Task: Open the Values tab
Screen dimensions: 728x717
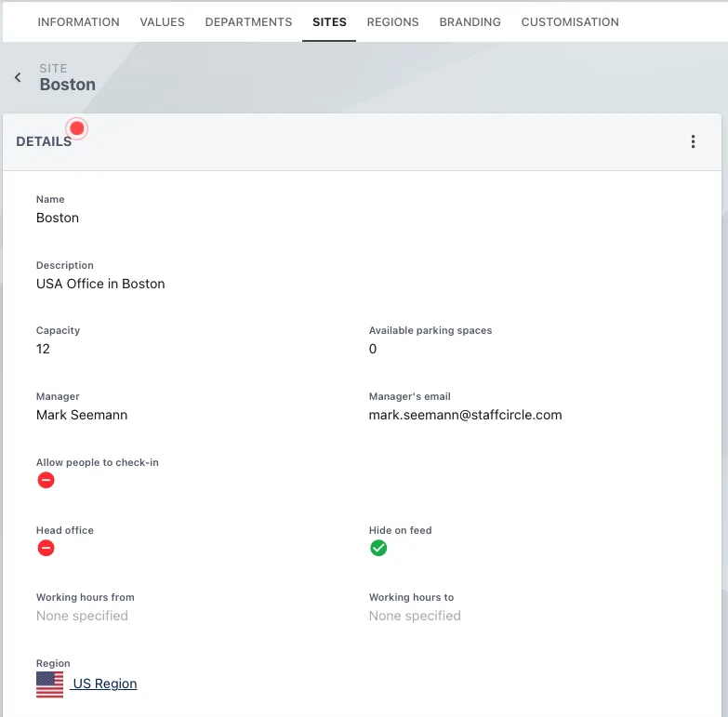Action: [162, 21]
